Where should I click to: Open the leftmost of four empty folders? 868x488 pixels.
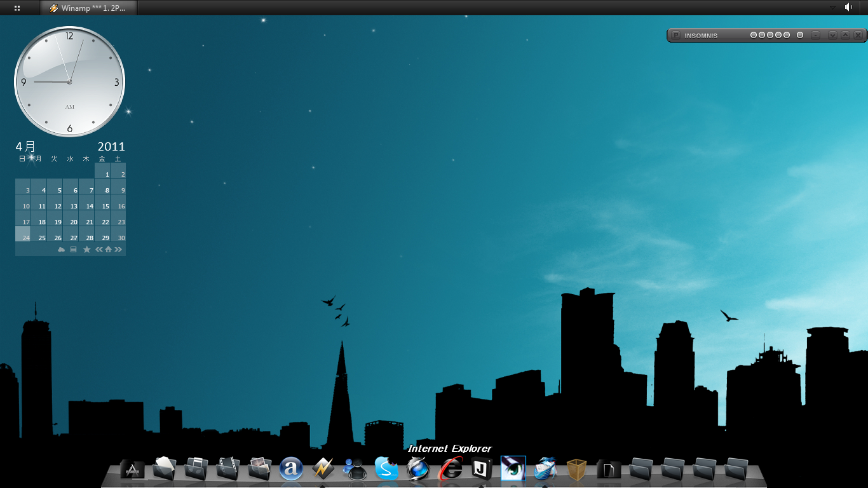tap(641, 469)
